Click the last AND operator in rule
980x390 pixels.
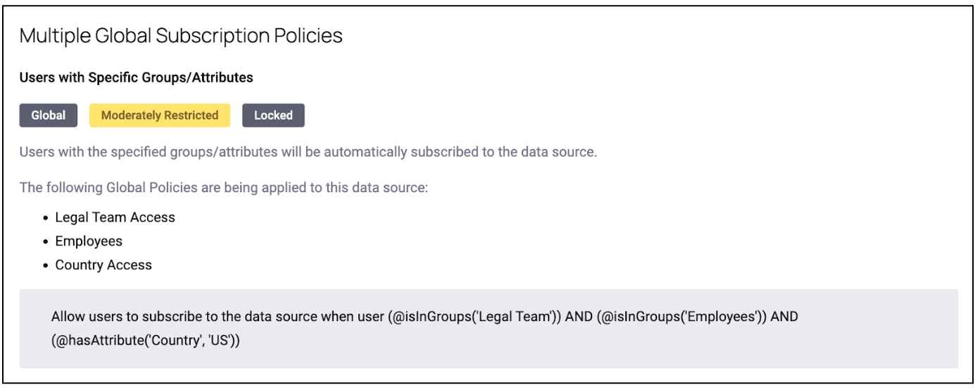click(784, 317)
